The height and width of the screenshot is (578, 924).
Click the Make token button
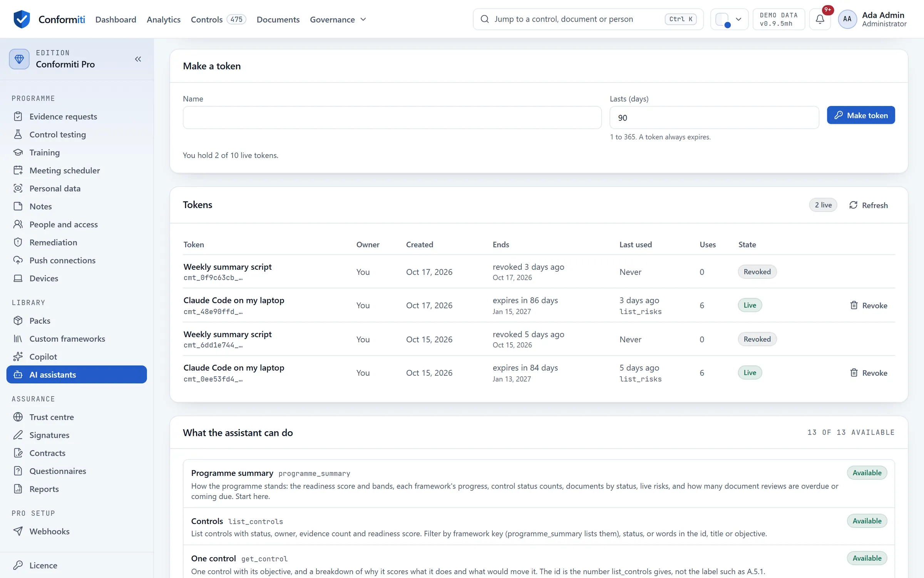[x=861, y=115]
